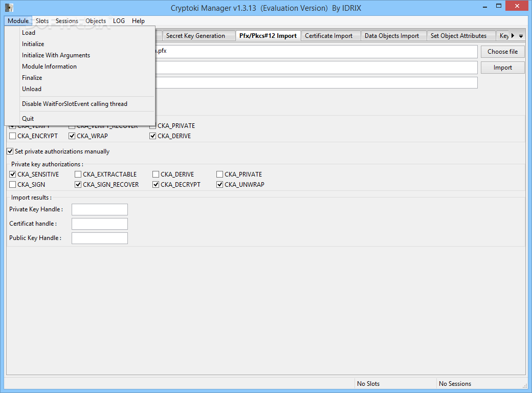Select Disable WaitForSlotEvent calling thread
Image resolution: width=532 pixels, height=393 pixels.
coord(80,103)
